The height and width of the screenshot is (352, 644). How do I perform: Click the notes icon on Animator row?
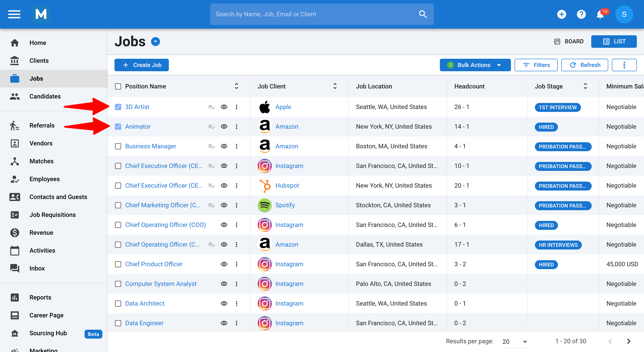[212, 127]
